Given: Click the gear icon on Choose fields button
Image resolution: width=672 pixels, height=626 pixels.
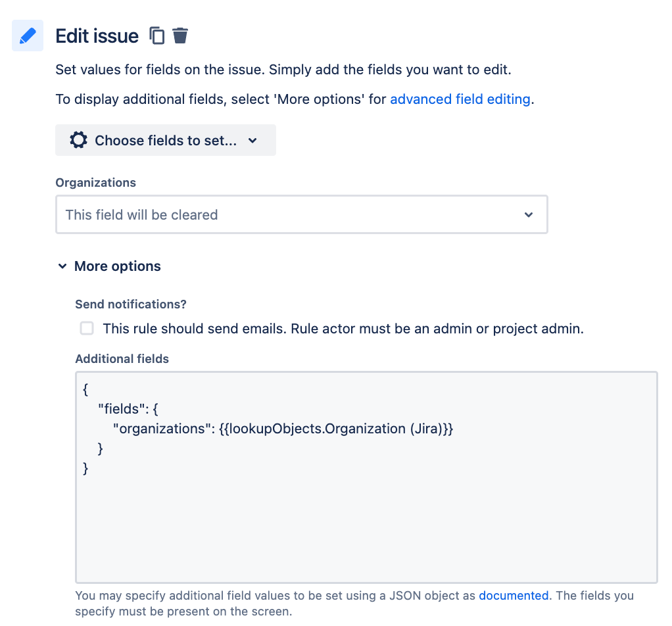Looking at the screenshot, I should point(78,139).
